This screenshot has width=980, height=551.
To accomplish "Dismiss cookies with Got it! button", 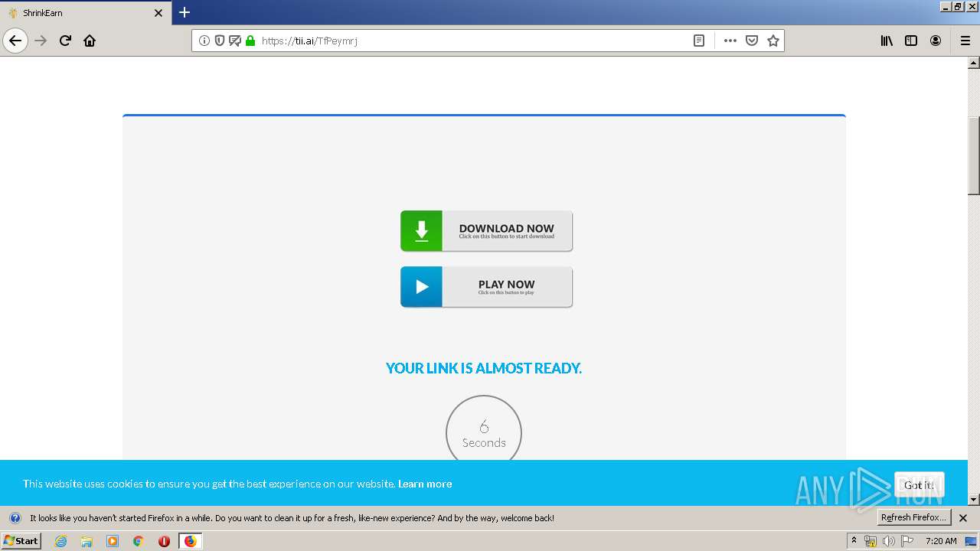I will click(919, 484).
